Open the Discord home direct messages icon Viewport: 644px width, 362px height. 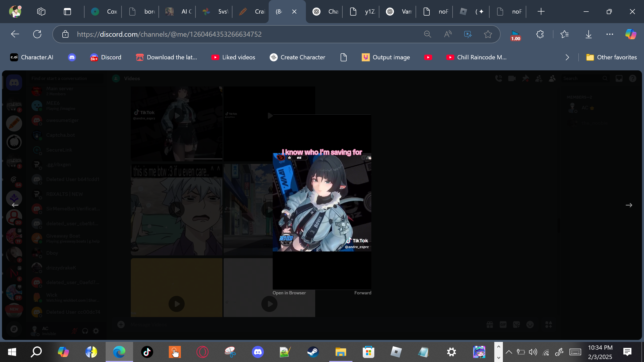click(x=14, y=82)
